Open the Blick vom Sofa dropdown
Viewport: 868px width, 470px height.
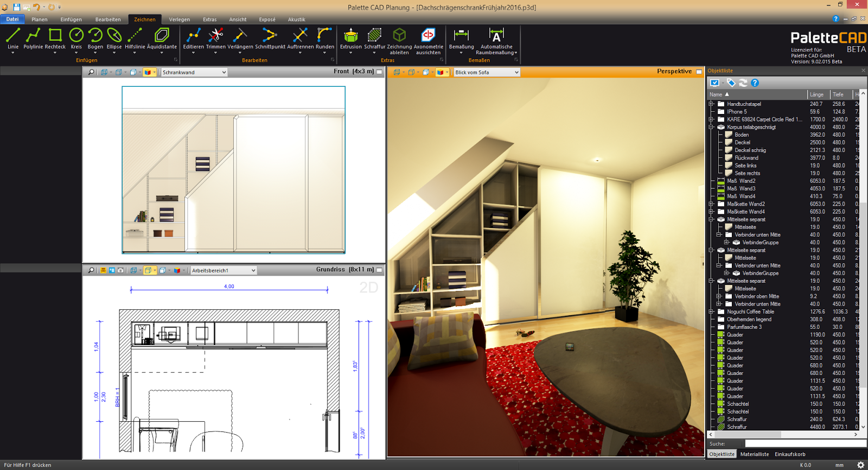tap(487, 72)
